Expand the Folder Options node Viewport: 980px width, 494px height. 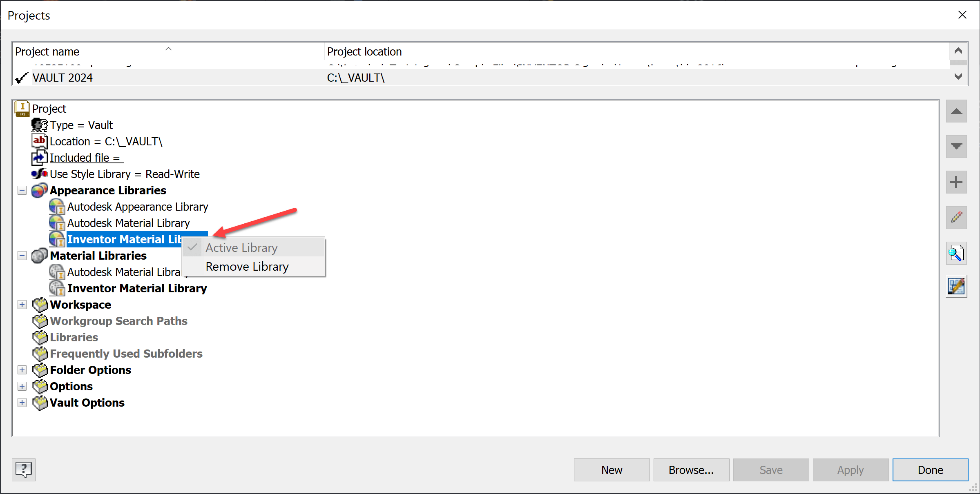click(x=22, y=370)
